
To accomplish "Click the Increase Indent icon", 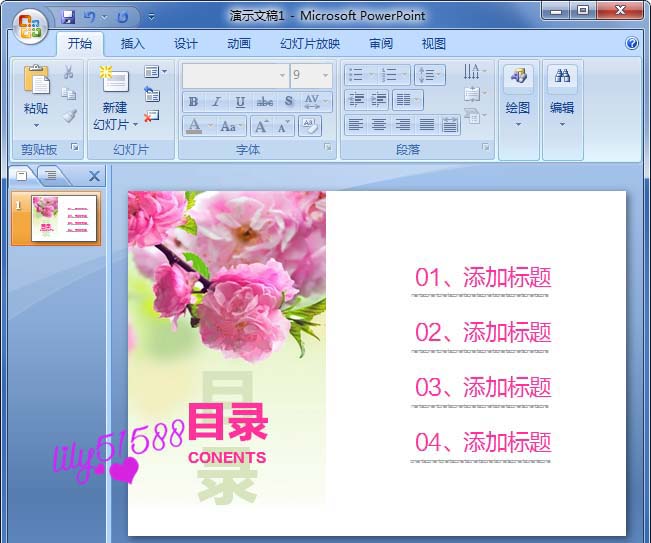I will click(x=378, y=100).
